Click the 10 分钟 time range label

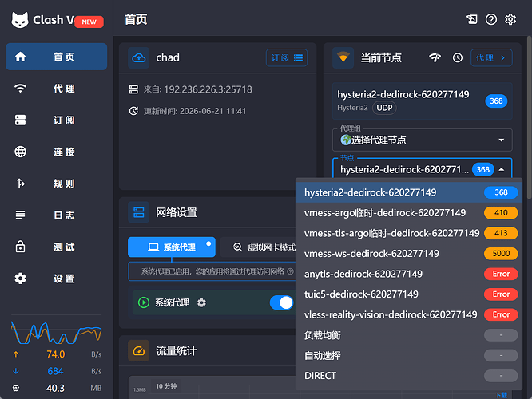166,386
